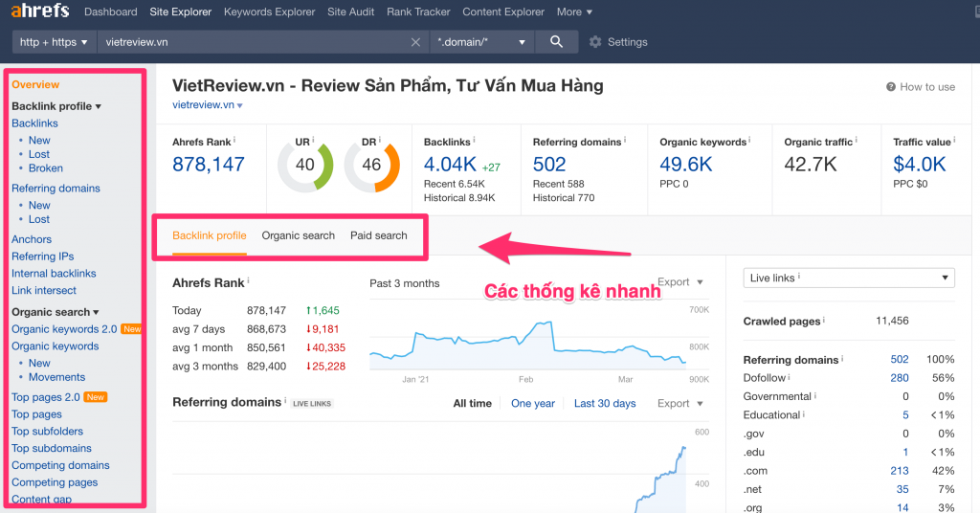Open Settings gear icon

click(x=595, y=42)
